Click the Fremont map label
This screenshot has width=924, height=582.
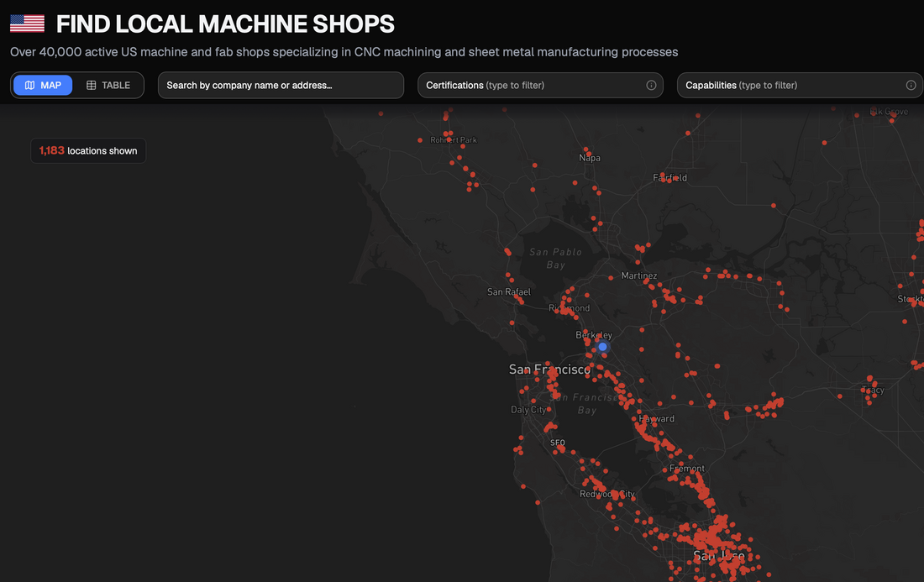click(x=686, y=469)
